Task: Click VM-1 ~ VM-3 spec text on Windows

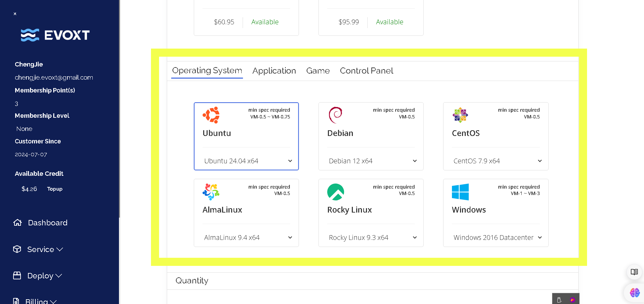Action: (525, 194)
